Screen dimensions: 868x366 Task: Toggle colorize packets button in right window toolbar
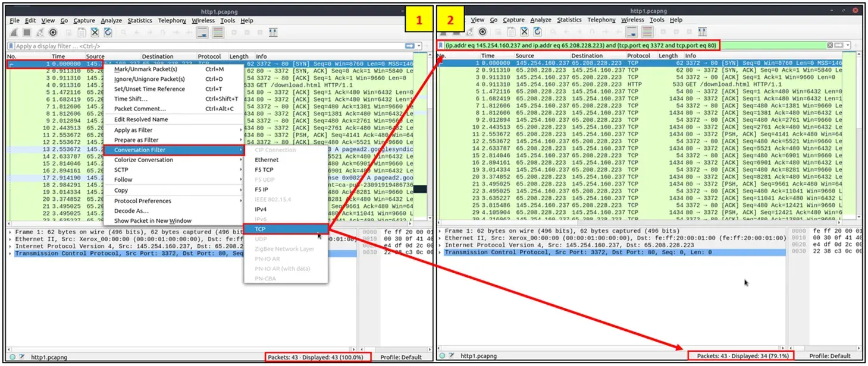coord(647,32)
